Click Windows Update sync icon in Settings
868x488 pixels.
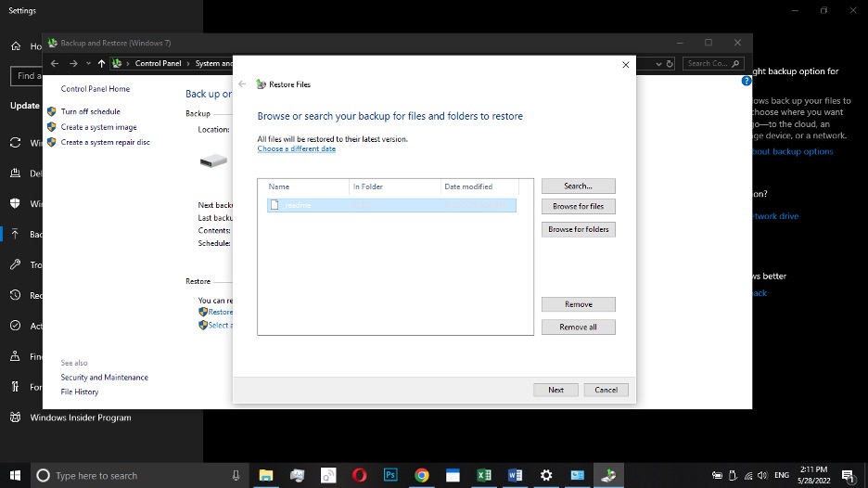[x=16, y=143]
